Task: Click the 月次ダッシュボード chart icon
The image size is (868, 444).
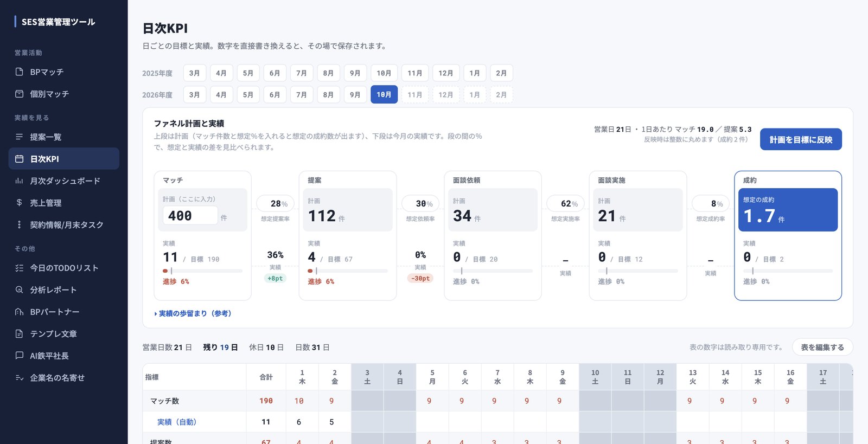Action: (20, 181)
